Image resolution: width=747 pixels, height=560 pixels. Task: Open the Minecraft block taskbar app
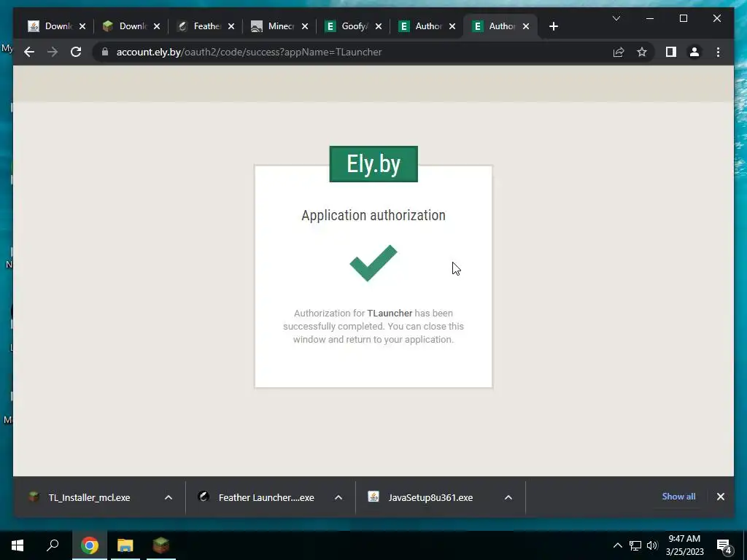(161, 545)
